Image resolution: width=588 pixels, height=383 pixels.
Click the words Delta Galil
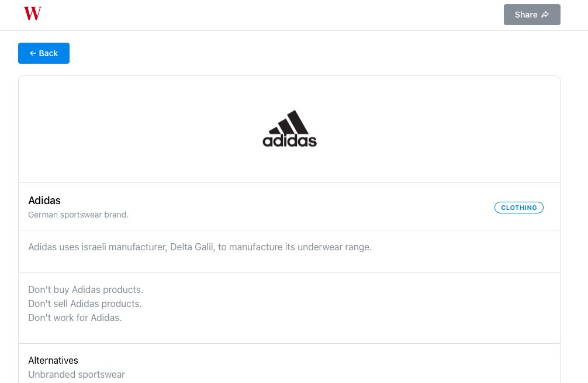tap(192, 247)
